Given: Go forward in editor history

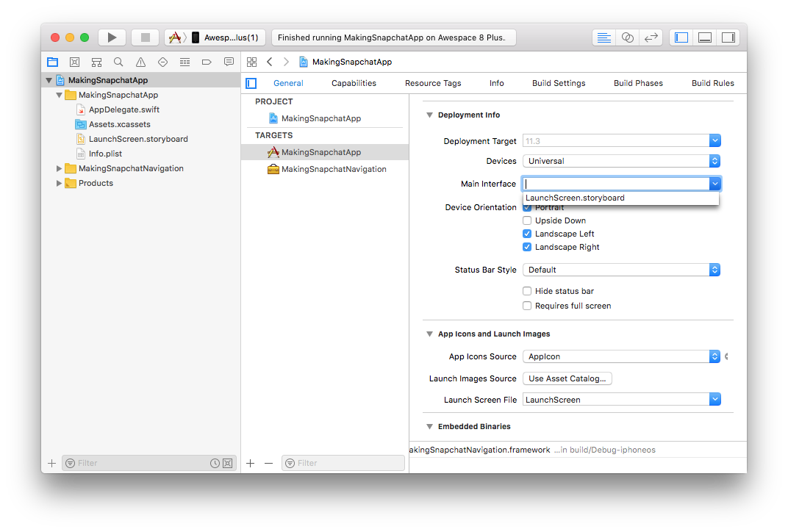Looking at the screenshot, I should click(x=286, y=62).
